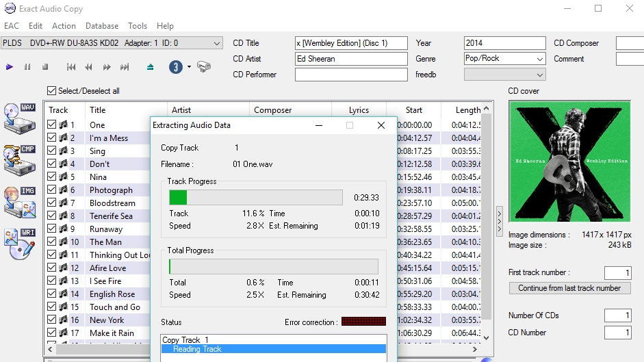Open the Edit menu
Image resolution: width=644 pixels, height=362 pixels.
click(36, 26)
